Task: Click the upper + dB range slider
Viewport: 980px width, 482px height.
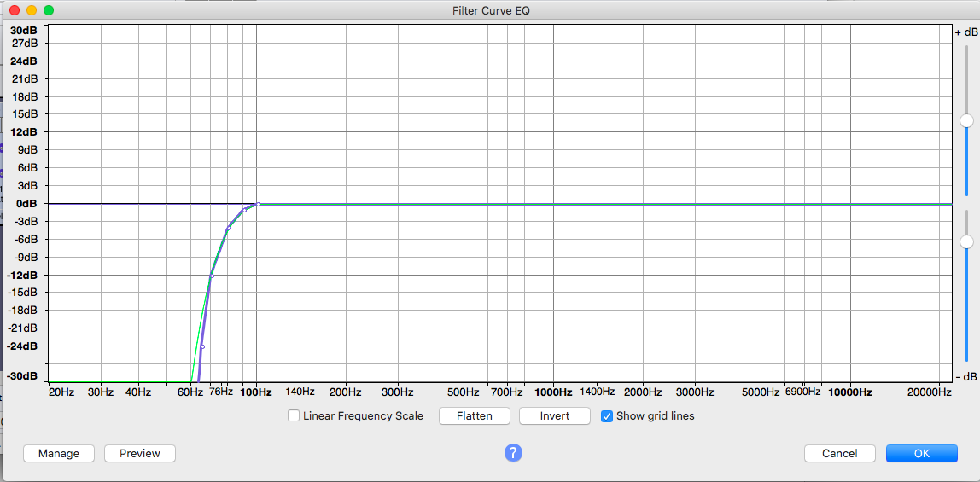Action: (967, 120)
